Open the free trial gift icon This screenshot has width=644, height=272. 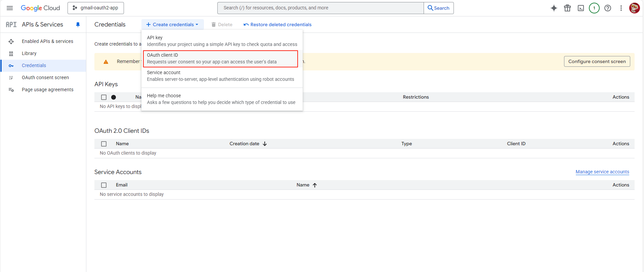coord(567,8)
